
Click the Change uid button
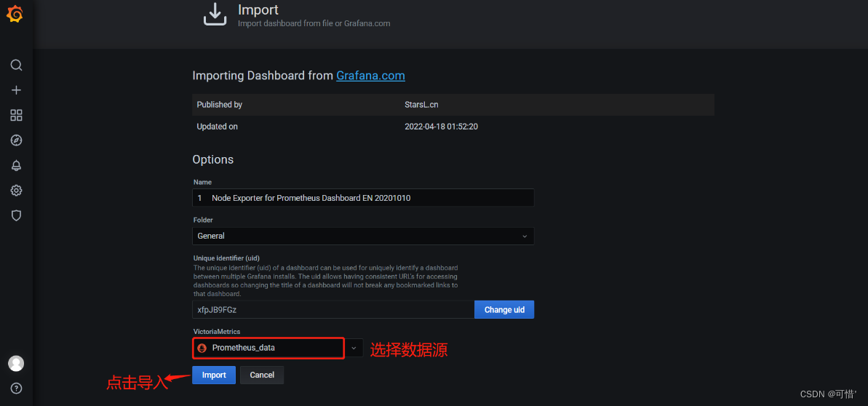pos(504,310)
